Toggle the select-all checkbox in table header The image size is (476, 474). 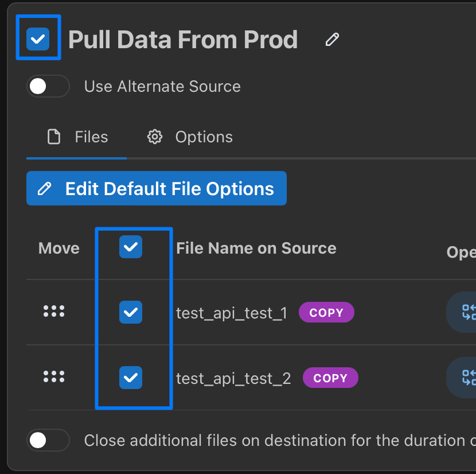[x=131, y=247]
